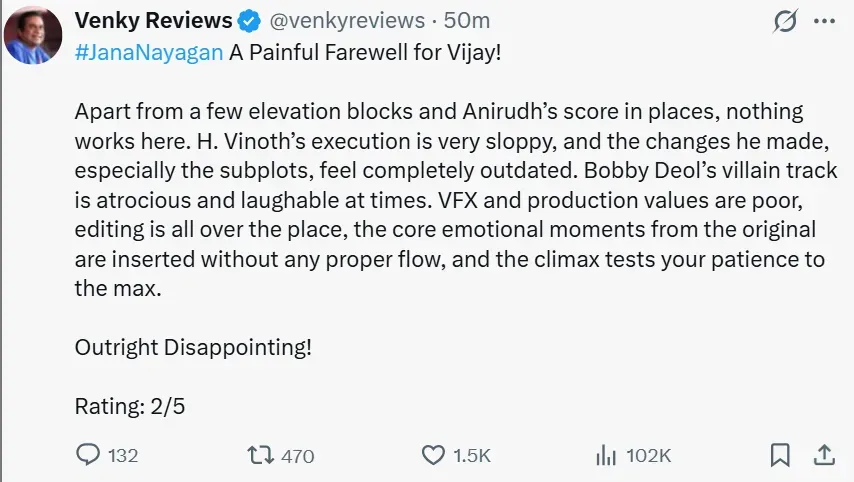Click the 102K views count
The image size is (854, 482).
[649, 456]
